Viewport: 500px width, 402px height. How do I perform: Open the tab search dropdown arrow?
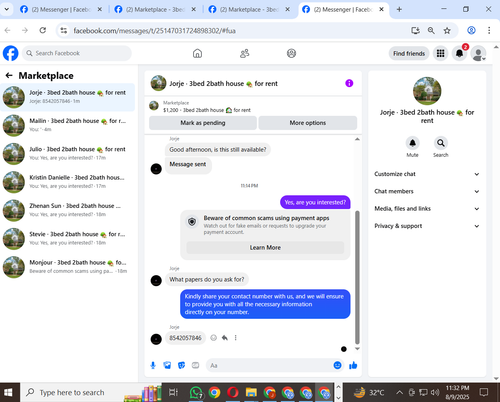pyautogui.click(x=6, y=9)
